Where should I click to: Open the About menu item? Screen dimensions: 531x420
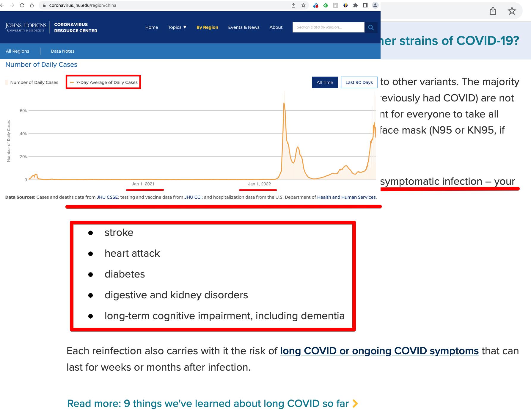(276, 27)
